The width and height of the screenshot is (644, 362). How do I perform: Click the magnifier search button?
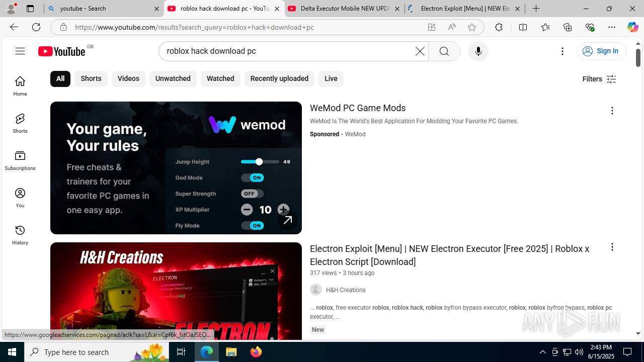coord(444,51)
